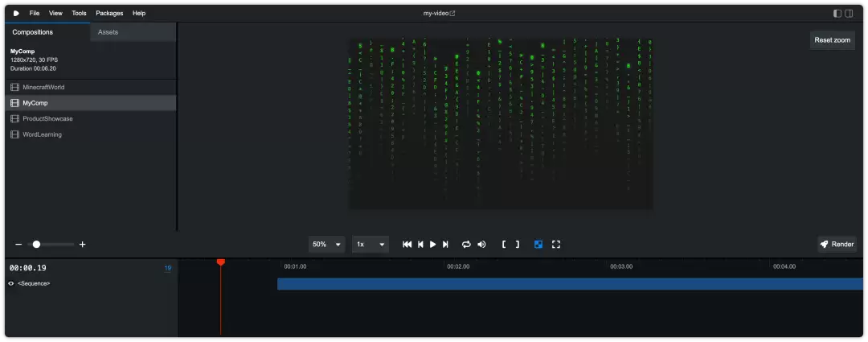Image resolution: width=868 pixels, height=342 pixels.
Task: Toggle the right sidebar panel icon
Action: coord(849,14)
